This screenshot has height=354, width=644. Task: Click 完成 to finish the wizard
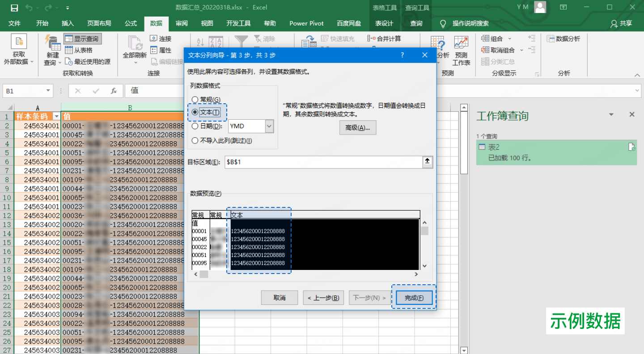coord(413,297)
